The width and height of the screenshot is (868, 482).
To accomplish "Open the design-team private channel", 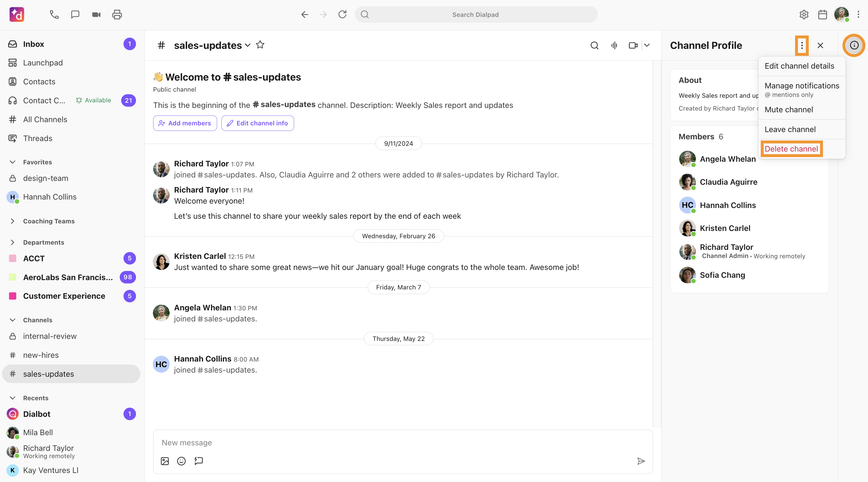I will pos(71,178).
